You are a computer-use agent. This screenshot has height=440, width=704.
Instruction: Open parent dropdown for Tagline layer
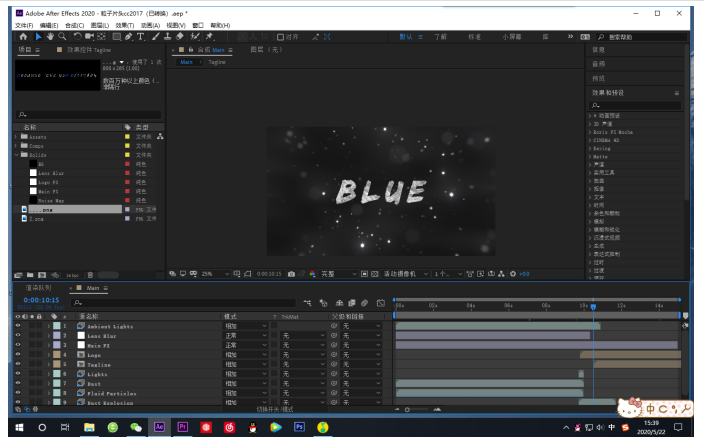(361, 364)
